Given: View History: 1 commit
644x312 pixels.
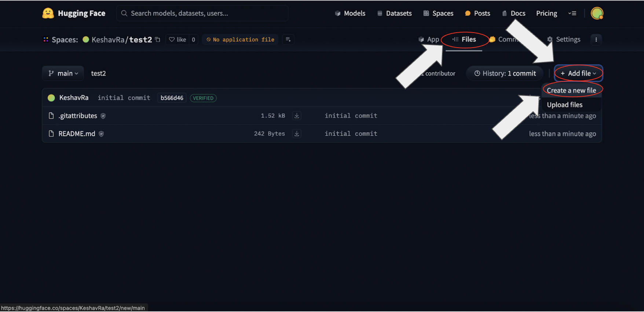Looking at the screenshot, I should (x=505, y=73).
